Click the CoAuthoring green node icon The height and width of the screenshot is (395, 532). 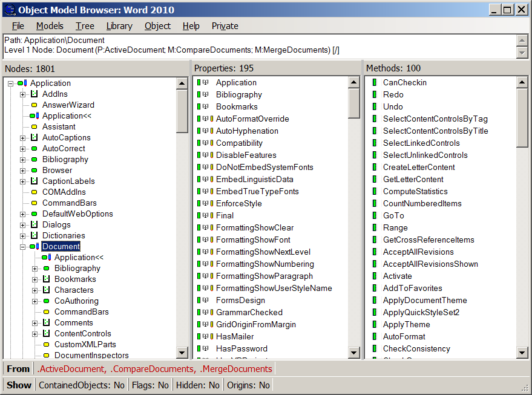coord(47,301)
